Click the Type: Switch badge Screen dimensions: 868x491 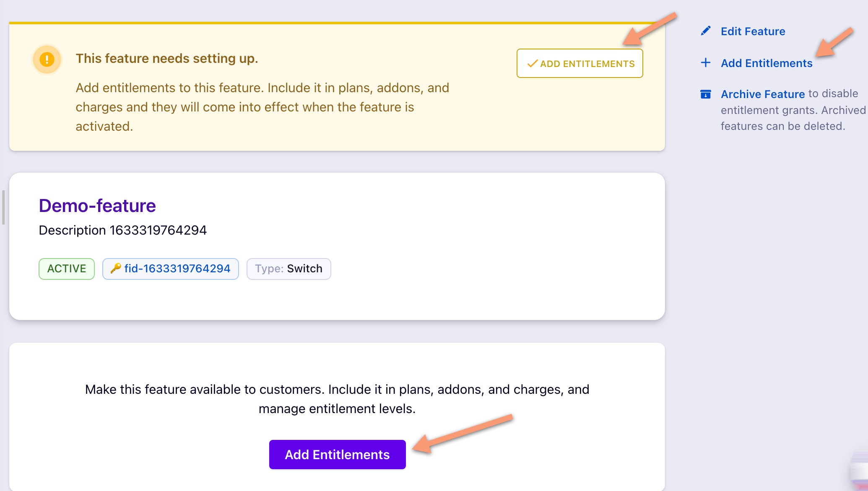[x=288, y=269]
